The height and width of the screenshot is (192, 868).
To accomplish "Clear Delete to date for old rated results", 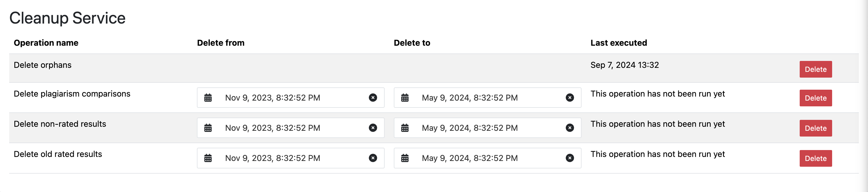I will coord(569,158).
